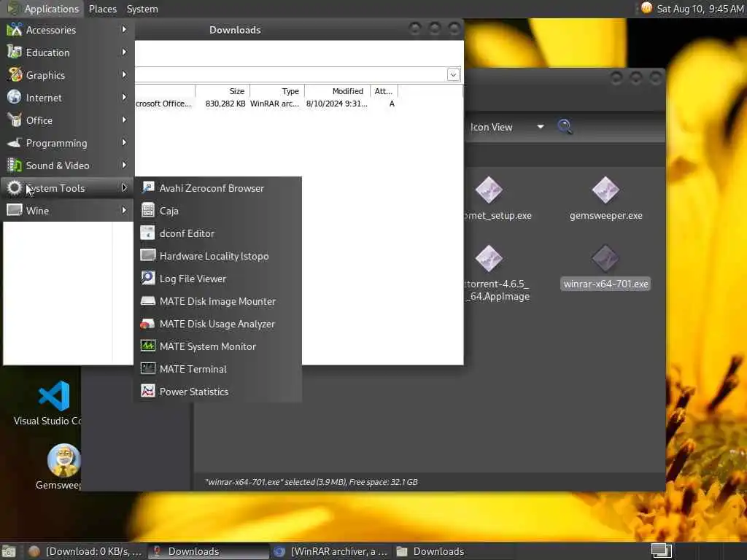Open the System menu
This screenshot has height=560, width=747.
click(142, 9)
